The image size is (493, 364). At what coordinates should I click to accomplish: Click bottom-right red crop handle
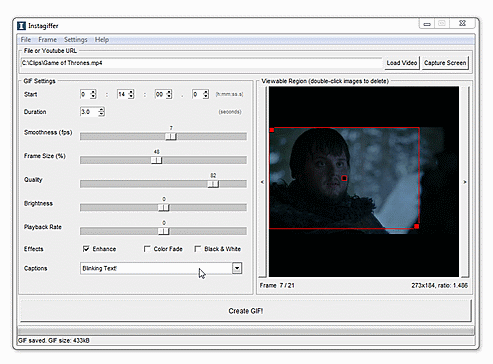pos(416,226)
